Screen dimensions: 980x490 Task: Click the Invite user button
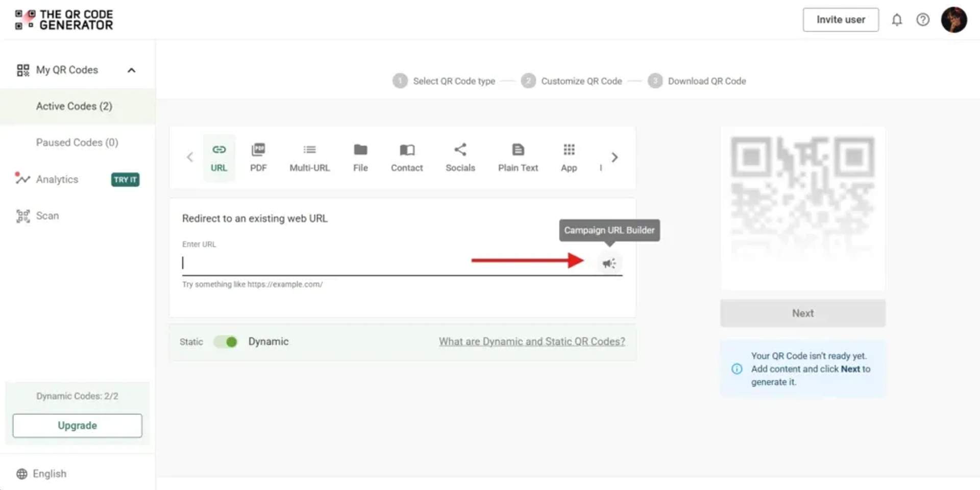(x=841, y=20)
